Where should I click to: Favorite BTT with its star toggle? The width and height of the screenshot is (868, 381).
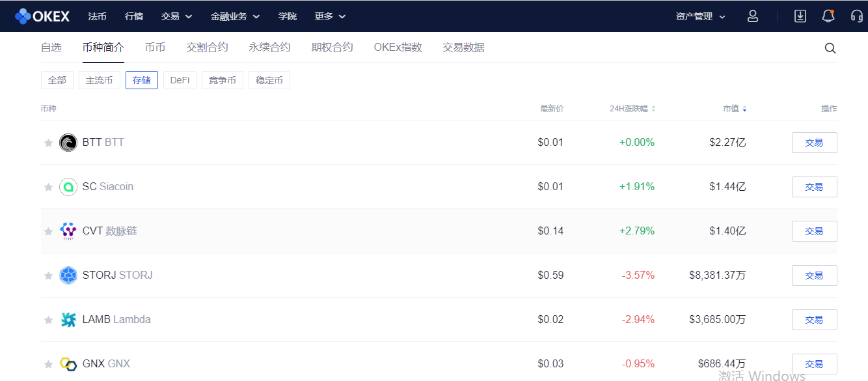48,142
